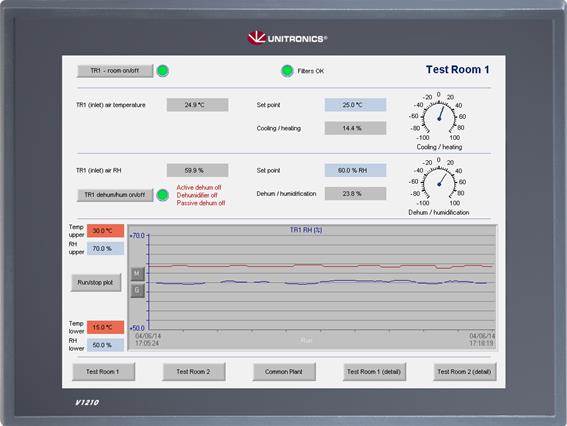Open the Test Room 2 screen

[194, 372]
